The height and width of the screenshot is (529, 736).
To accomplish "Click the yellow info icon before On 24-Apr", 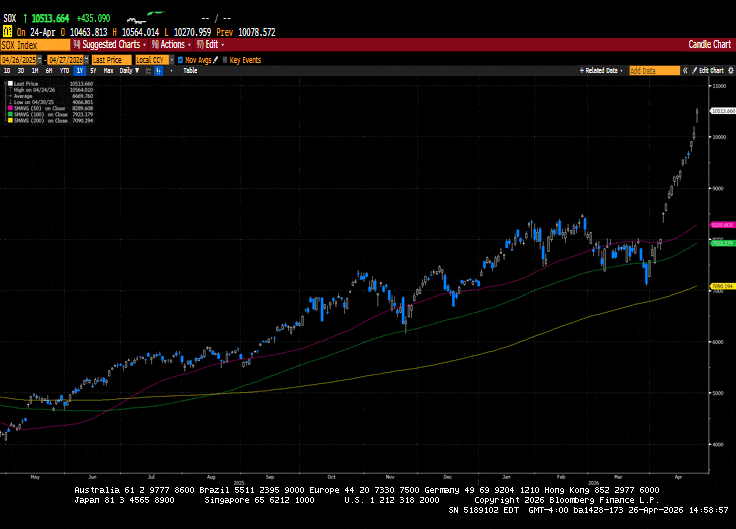I will click(6, 31).
